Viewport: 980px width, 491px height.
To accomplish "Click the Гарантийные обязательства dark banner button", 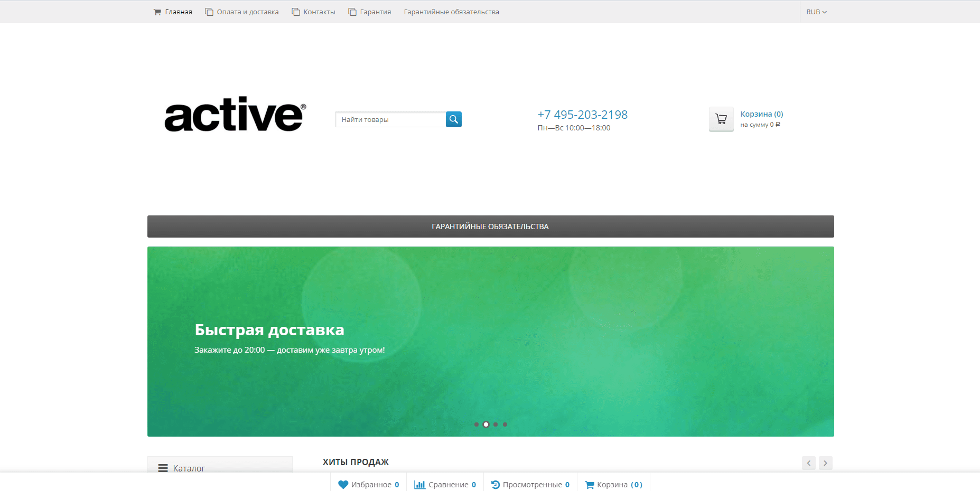I will tap(490, 226).
